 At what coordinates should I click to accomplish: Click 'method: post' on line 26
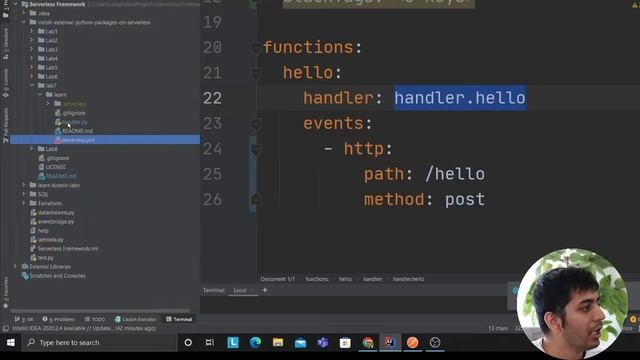point(424,199)
